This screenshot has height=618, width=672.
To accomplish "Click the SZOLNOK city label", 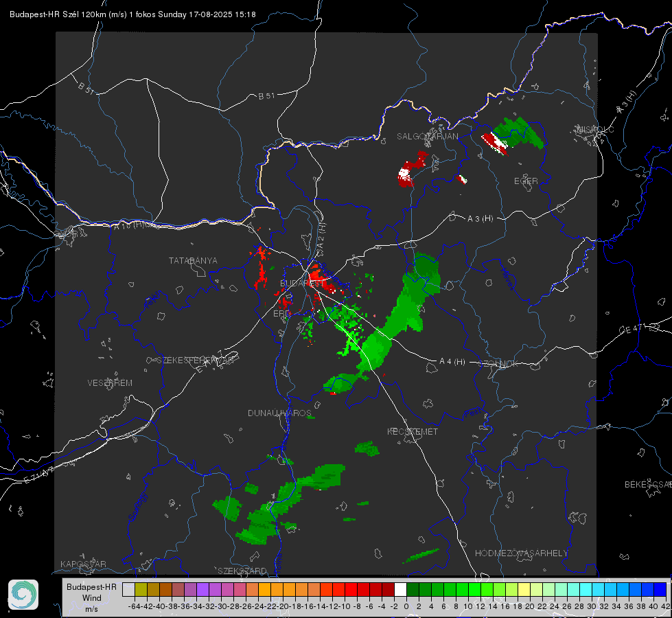I will pos(498,364).
